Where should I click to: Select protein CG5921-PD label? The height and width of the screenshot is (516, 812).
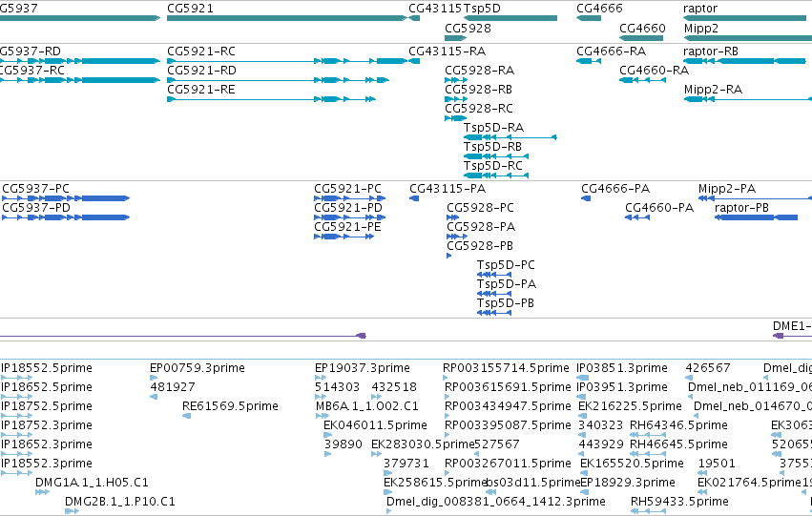point(348,208)
